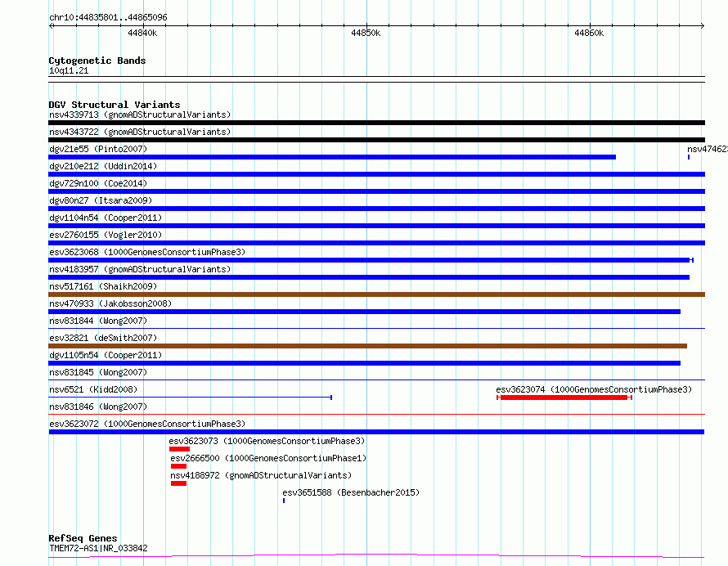This screenshot has height=566, width=728.
Task: Click the nsv831846 (Wong2007) label
Action: [98, 407]
